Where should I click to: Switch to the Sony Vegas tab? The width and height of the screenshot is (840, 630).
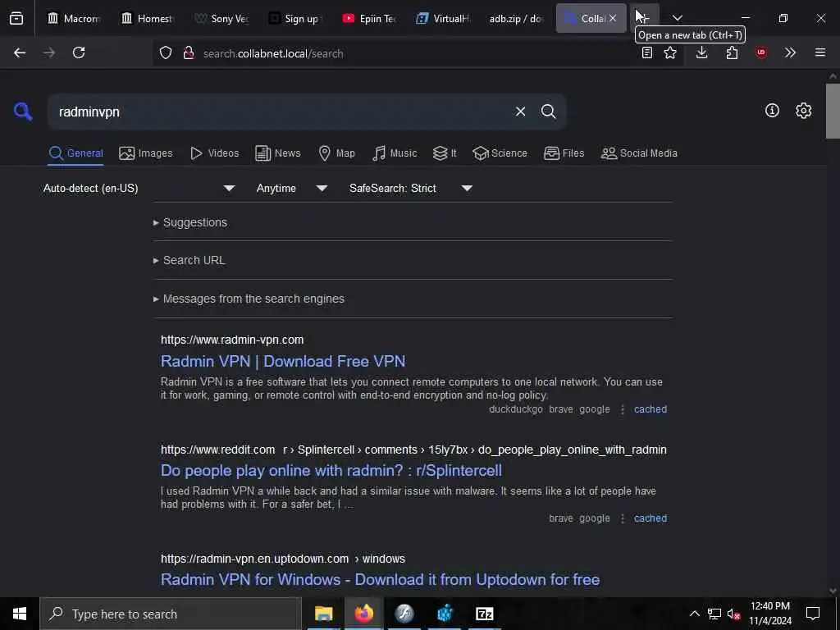(x=221, y=18)
